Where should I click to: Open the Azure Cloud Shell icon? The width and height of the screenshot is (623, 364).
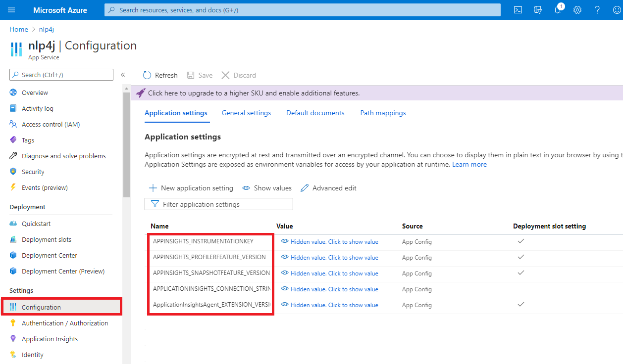pyautogui.click(x=518, y=10)
